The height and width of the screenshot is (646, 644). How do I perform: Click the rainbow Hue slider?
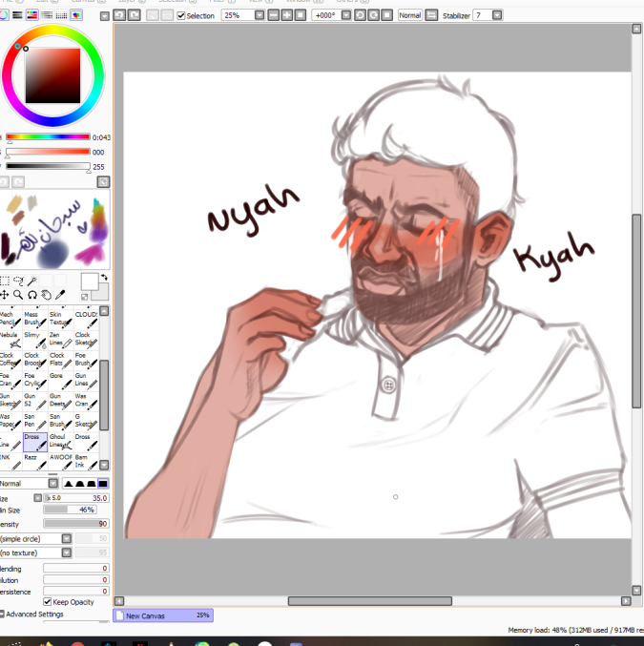point(48,136)
